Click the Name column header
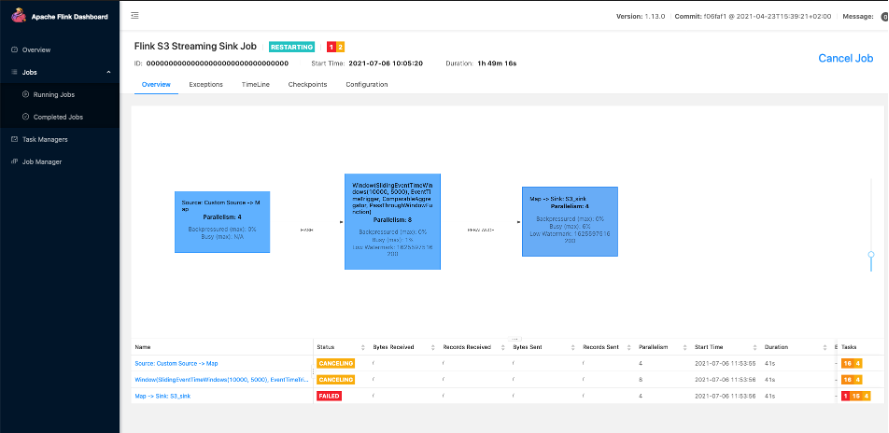Viewport: 889px width, 433px height. coord(142,347)
